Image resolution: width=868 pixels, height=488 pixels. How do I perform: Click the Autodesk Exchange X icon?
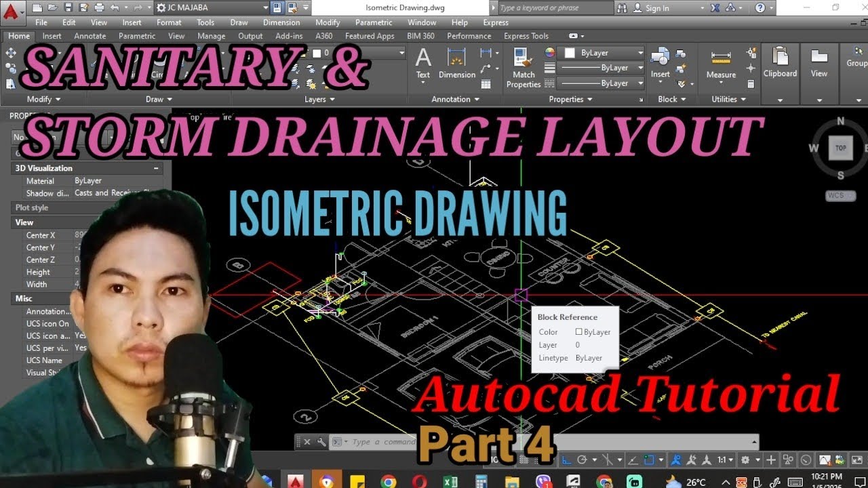[716, 8]
